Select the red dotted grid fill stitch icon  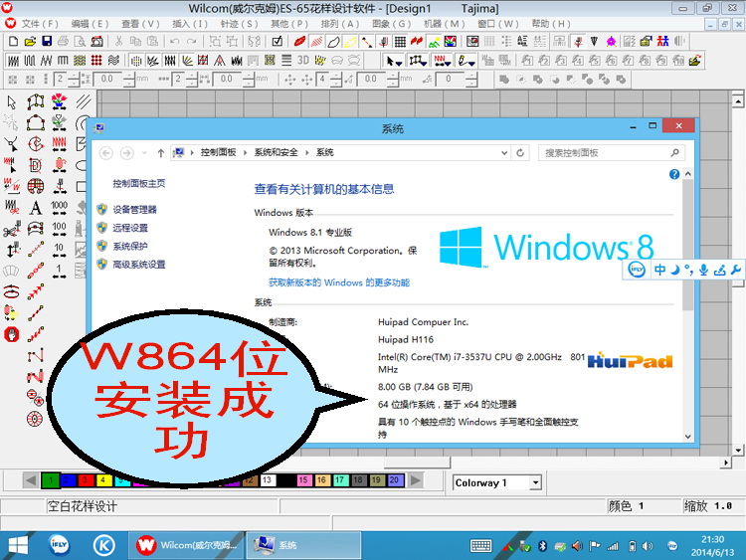96,61
